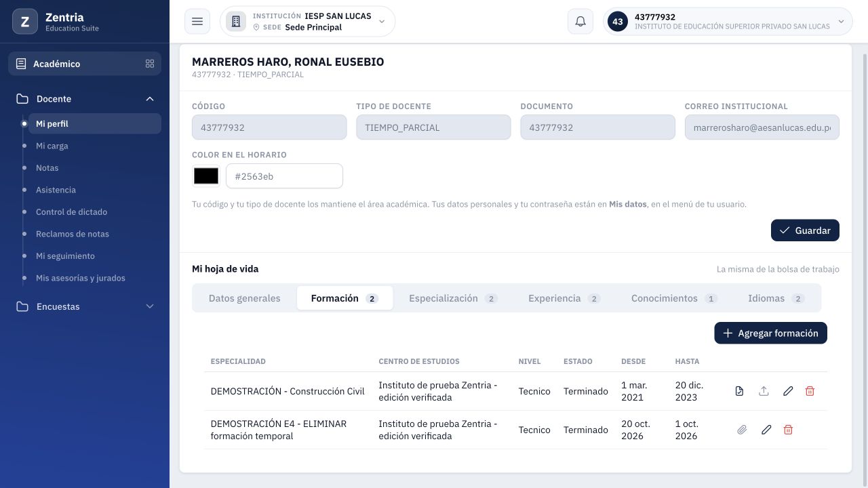Viewport: 868px width, 488px height.
Task: Open verified document for Construcción Civil row
Action: coord(739,391)
